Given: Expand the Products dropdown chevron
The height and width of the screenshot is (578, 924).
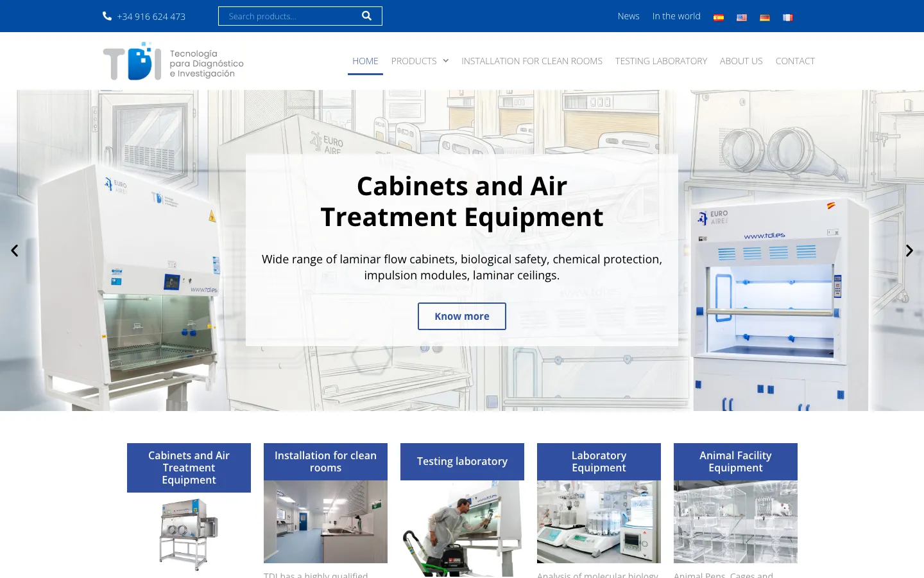Looking at the screenshot, I should [446, 61].
